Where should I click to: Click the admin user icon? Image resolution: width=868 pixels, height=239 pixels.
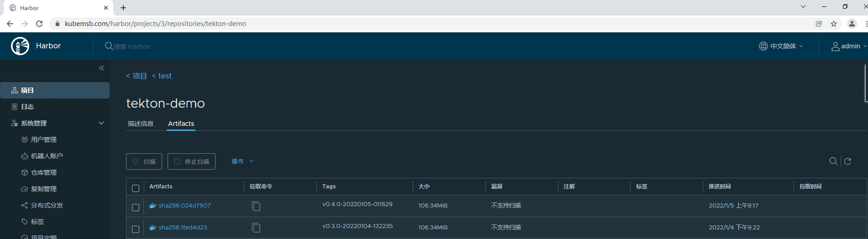pos(835,46)
